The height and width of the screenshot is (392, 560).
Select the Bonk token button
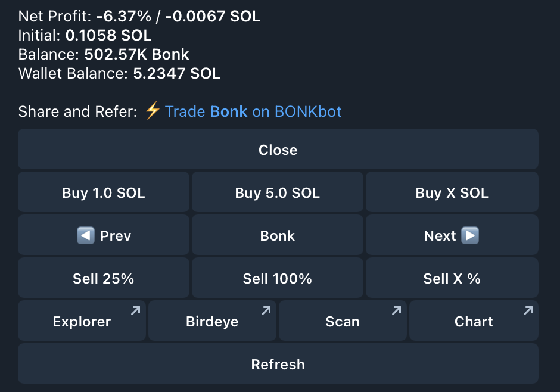click(277, 236)
